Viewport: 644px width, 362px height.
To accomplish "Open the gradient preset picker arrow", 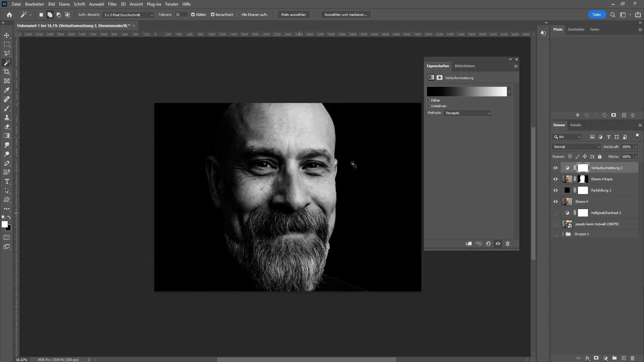I will (x=509, y=92).
